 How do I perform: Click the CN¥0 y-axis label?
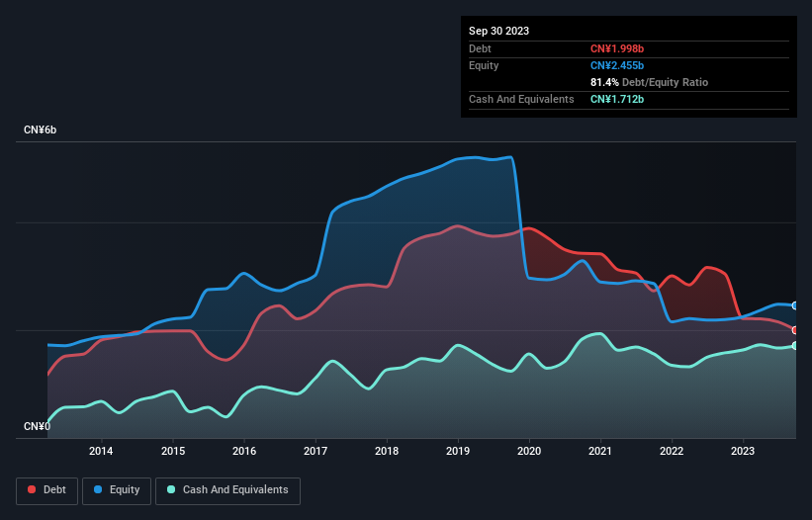(37, 426)
